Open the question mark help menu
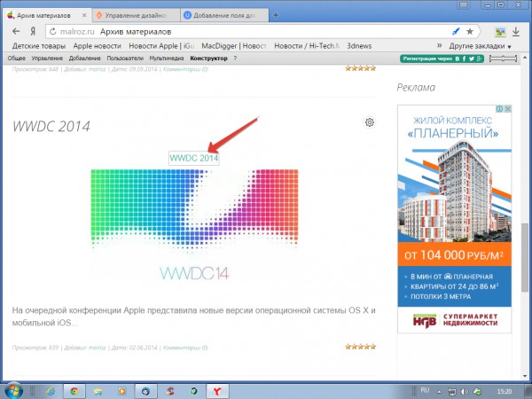532x399 pixels. [x=235, y=58]
